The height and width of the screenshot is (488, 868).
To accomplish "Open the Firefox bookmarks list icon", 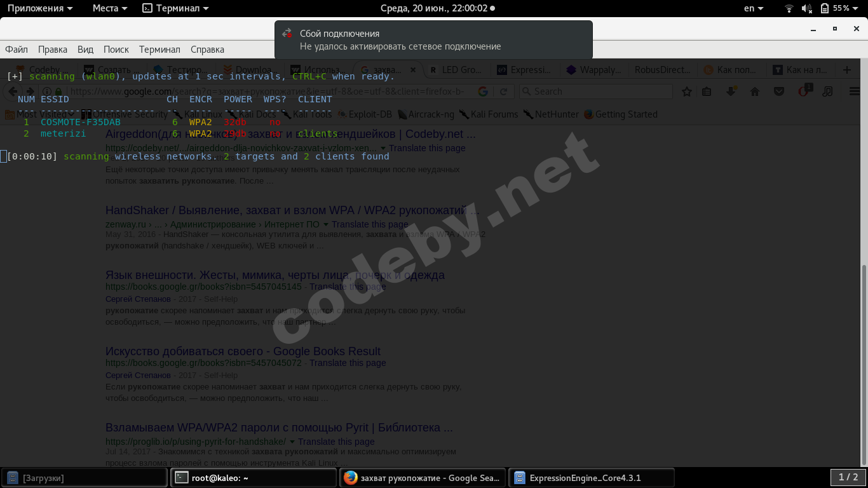I will (707, 91).
